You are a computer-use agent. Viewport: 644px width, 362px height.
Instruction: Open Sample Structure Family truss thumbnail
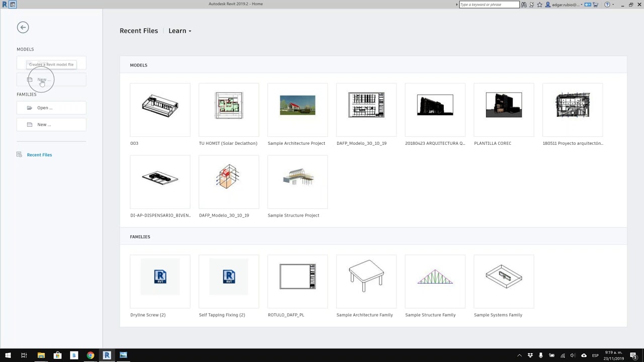[x=435, y=281]
